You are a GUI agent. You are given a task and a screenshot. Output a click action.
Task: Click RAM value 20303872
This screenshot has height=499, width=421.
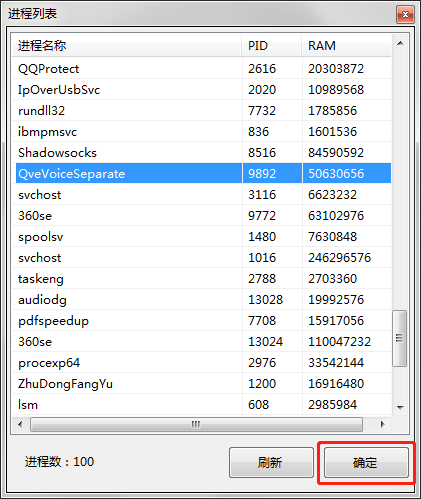coord(336,69)
